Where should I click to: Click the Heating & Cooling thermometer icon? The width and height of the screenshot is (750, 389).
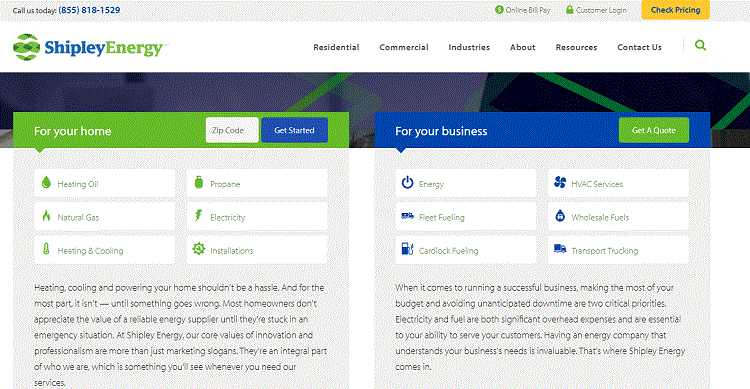tap(46, 249)
